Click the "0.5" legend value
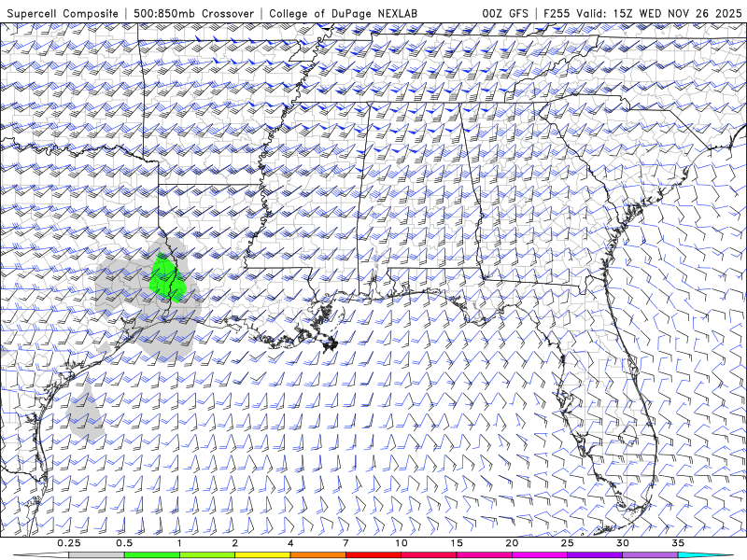Viewport: 747px width, 560px height. tap(124, 543)
